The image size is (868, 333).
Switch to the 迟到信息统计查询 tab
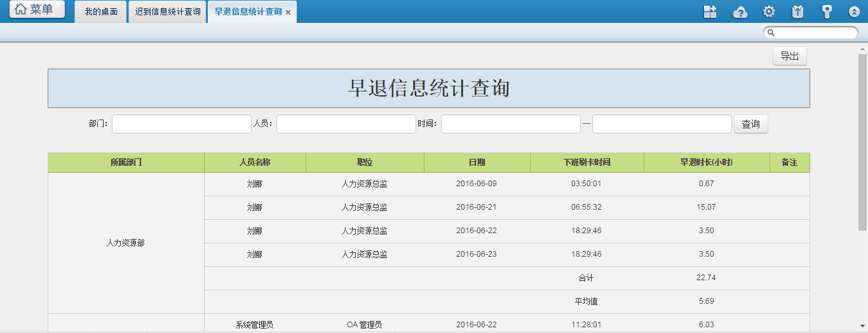pyautogui.click(x=168, y=11)
